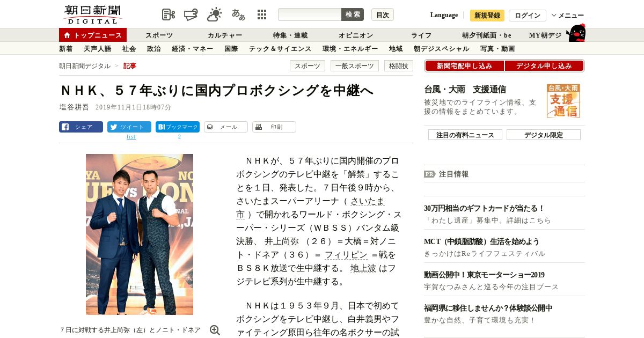Open the ライフ tab

pos(421,35)
